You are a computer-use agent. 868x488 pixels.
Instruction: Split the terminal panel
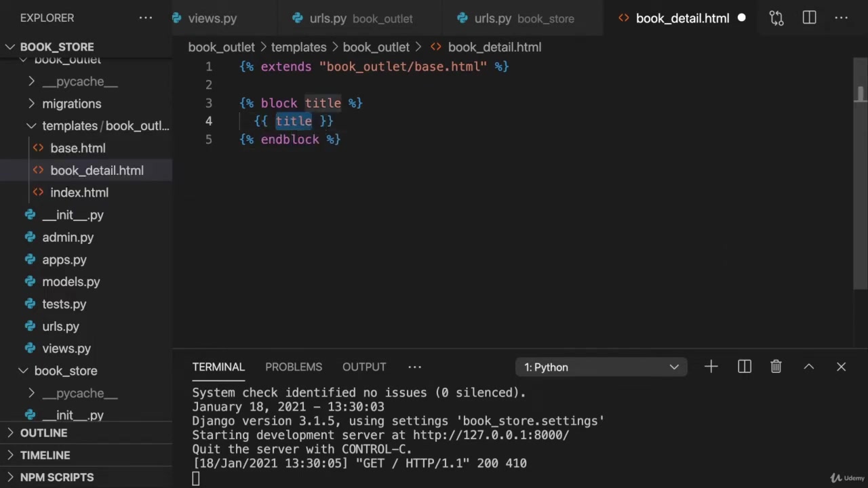point(745,367)
